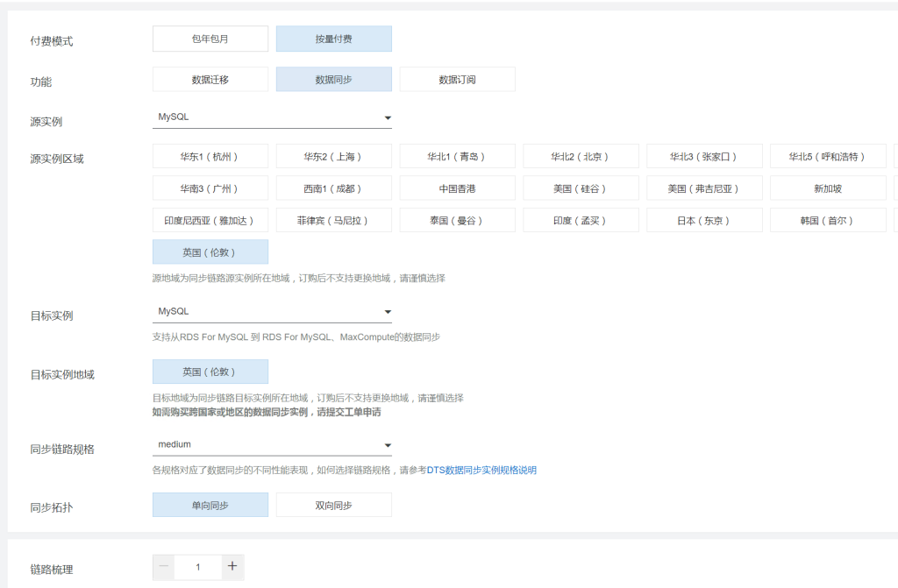Choose 数据同步 function
898x588 pixels.
[334, 80]
